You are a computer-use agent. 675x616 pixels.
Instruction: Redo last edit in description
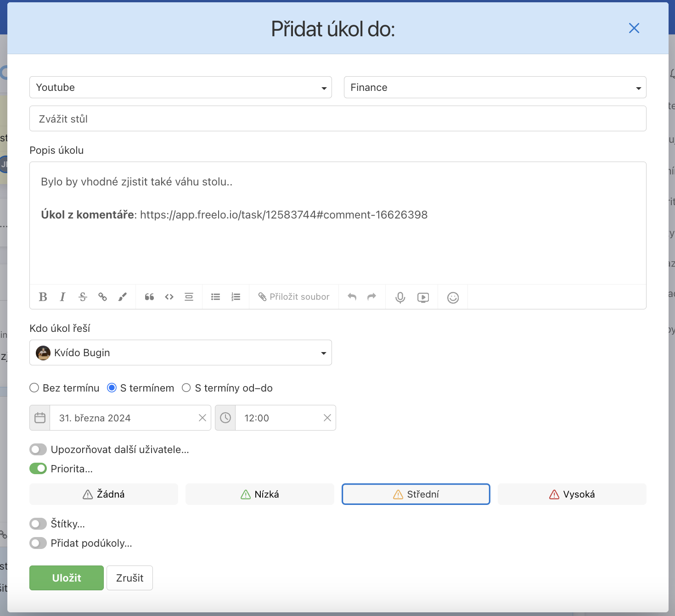(x=372, y=297)
